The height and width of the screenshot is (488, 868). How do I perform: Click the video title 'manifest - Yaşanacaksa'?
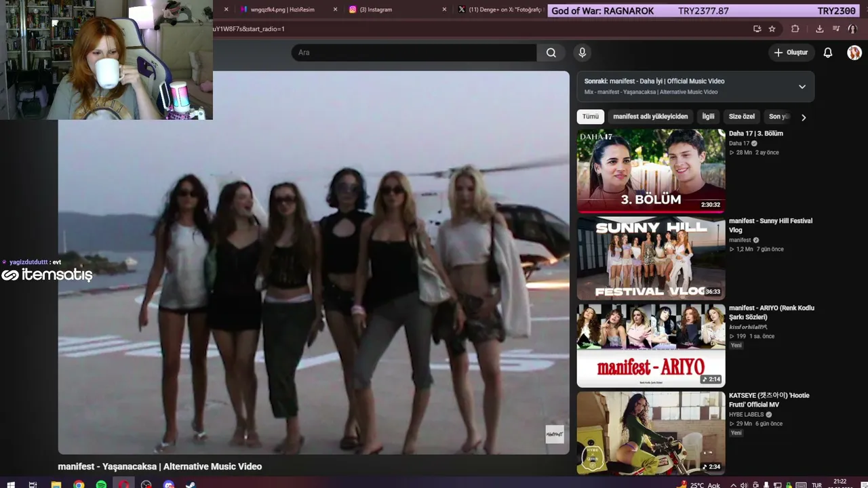click(x=160, y=466)
